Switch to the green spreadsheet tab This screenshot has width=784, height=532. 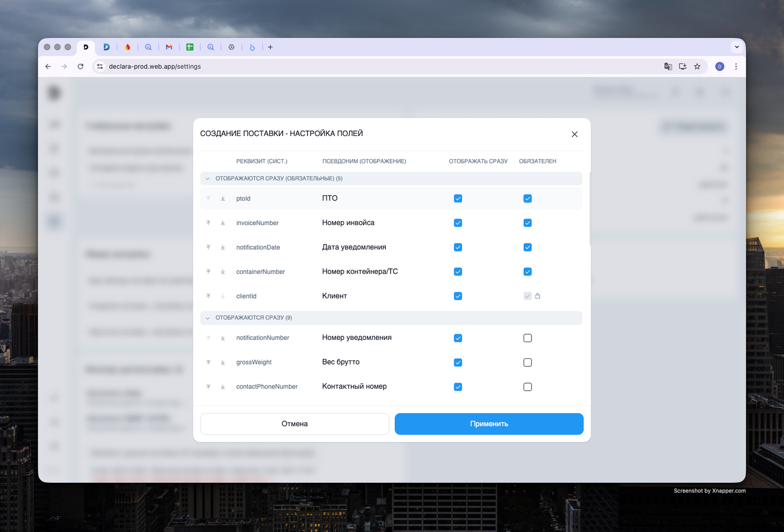point(190,47)
